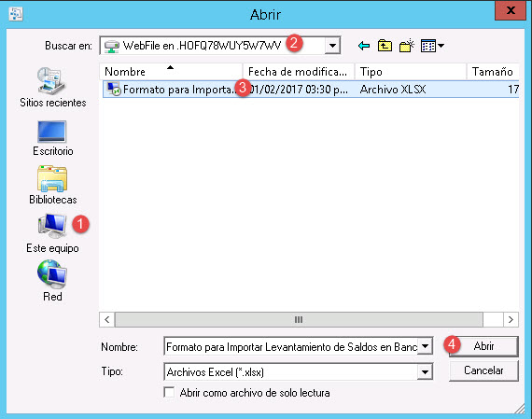
Task: Open the view menu icon
Action: click(432, 46)
